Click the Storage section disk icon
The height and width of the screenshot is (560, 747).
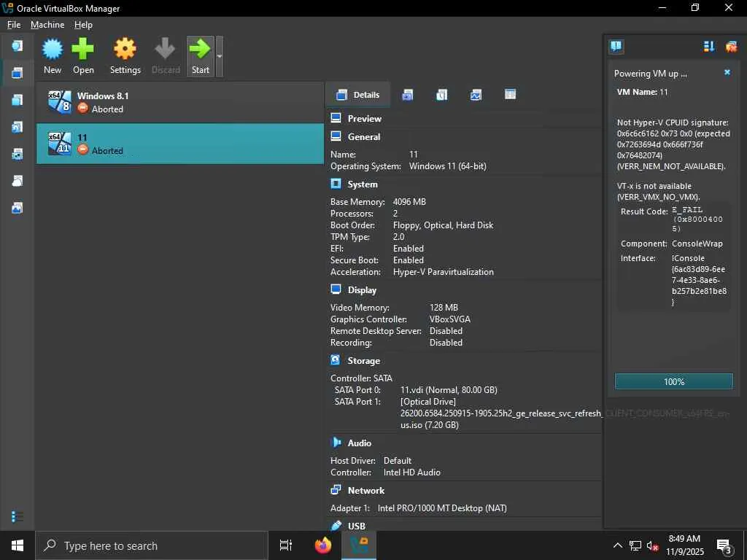coord(336,360)
